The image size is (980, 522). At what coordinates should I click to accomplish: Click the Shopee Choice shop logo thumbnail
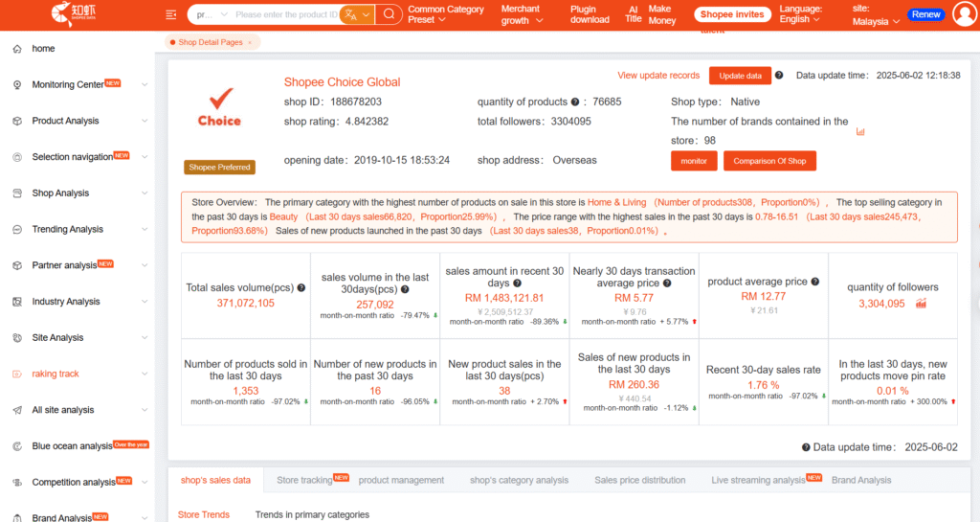point(219,107)
